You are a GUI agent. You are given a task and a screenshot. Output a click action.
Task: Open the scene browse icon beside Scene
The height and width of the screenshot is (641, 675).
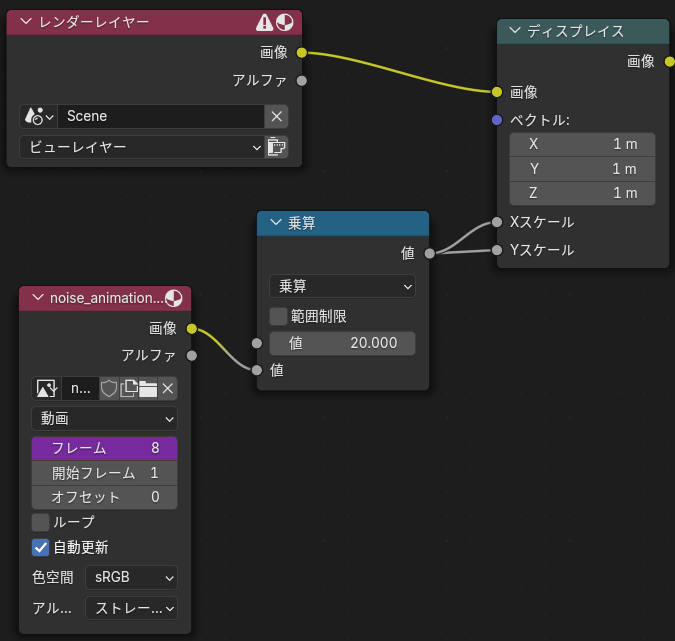pos(39,116)
